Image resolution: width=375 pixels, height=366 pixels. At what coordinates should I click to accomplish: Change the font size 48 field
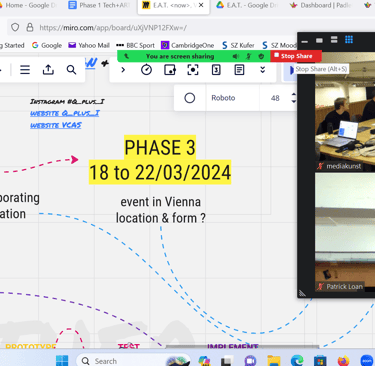coord(275,98)
